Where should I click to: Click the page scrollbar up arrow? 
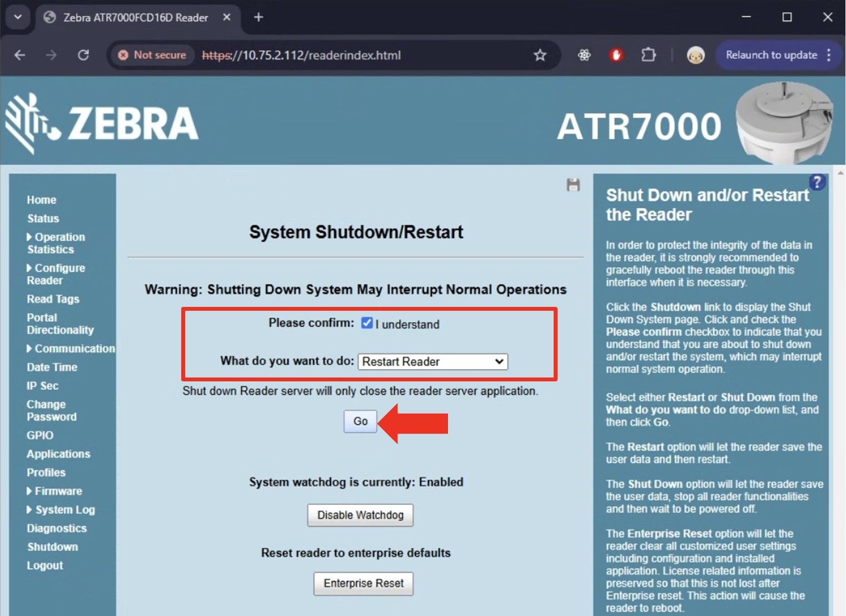(x=840, y=173)
